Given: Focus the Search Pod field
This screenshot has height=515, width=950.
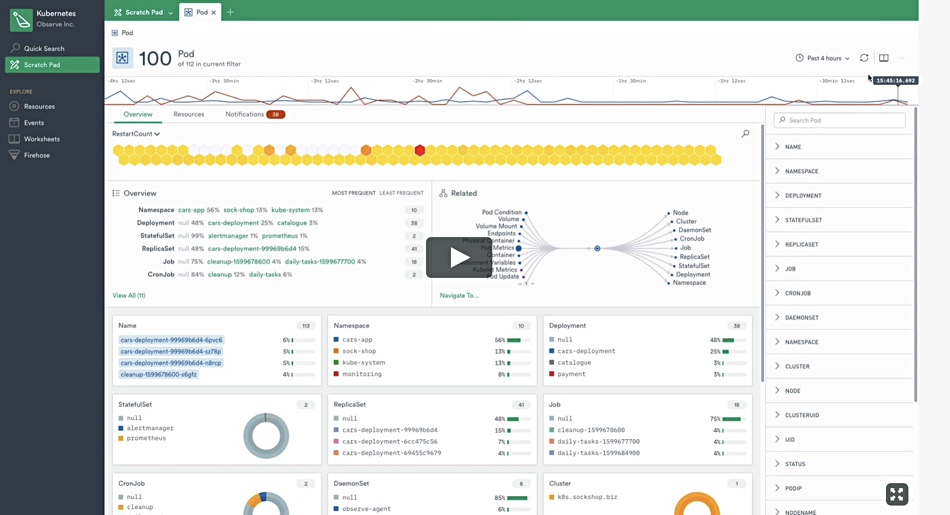Looking at the screenshot, I should click(x=839, y=120).
